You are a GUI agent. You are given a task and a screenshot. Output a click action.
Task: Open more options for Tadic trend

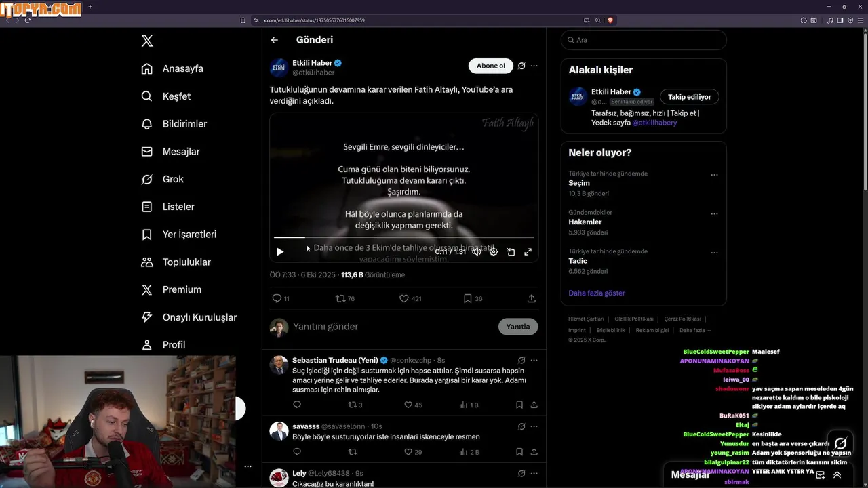714,253
